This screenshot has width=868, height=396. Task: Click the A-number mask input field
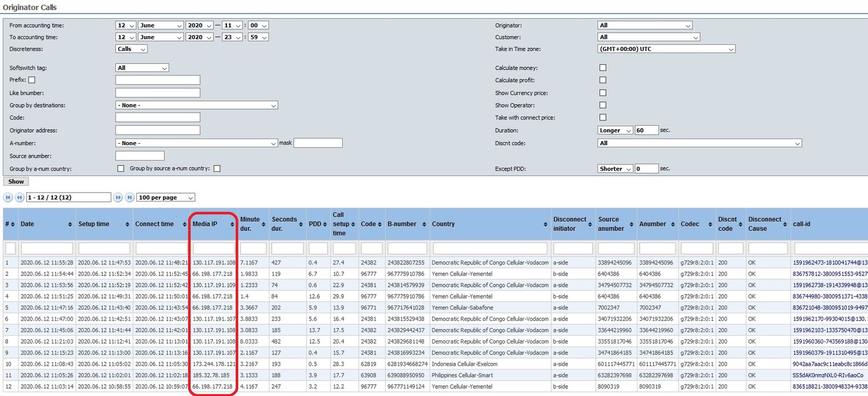pos(318,143)
